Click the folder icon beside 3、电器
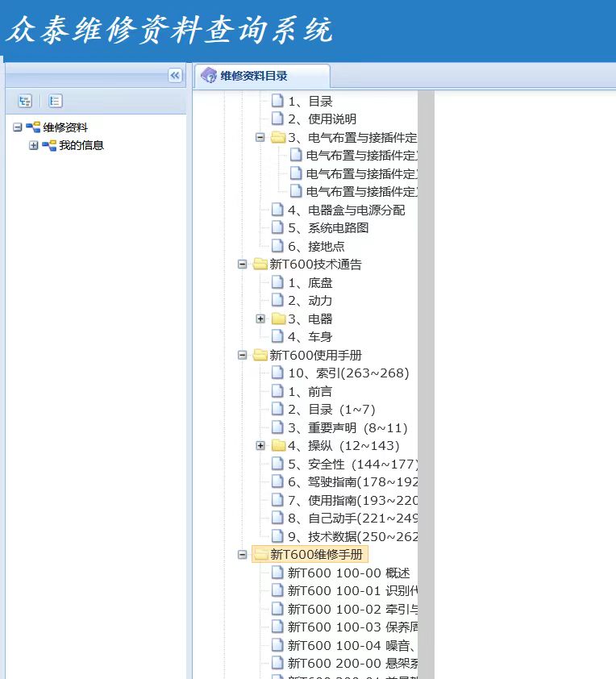Image resolution: width=616 pixels, height=679 pixels. (x=277, y=319)
